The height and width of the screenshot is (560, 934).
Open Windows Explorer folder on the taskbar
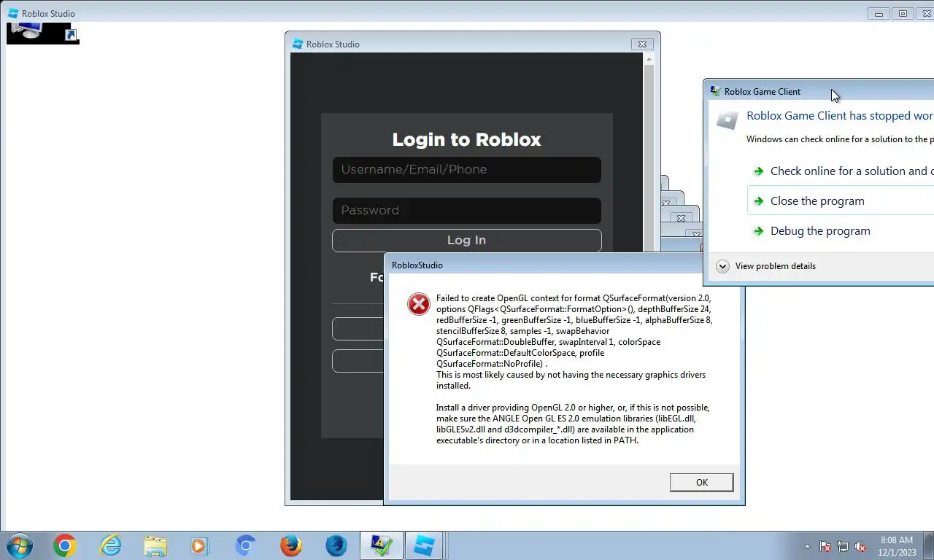point(155,545)
